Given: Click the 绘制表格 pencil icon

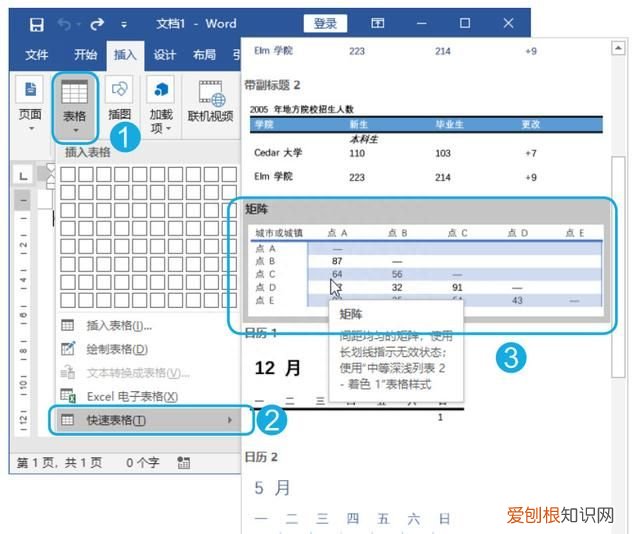Looking at the screenshot, I should point(68,349).
